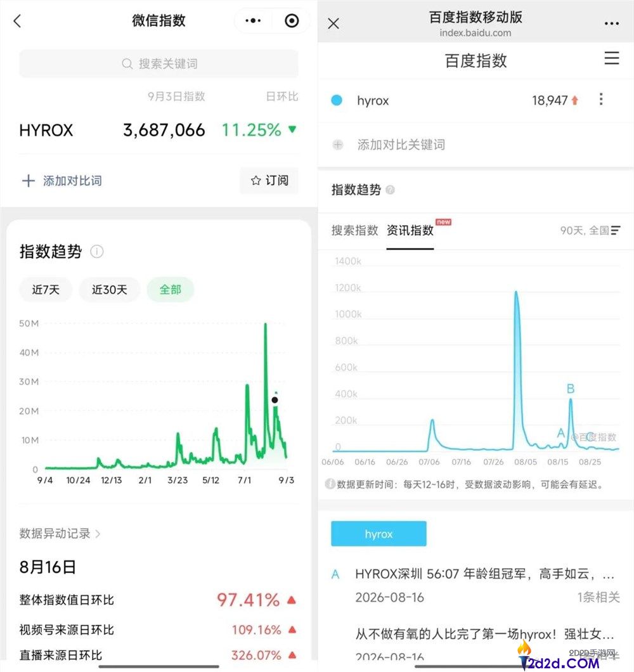Click black data point on green chart
This screenshot has width=634, height=672.
pos(275,400)
